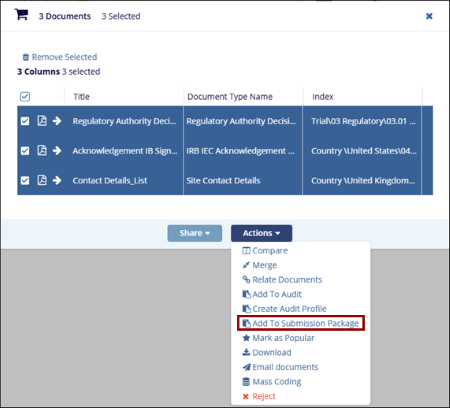Uncheck the Regulatory Authority Deci... row checkbox

(x=25, y=121)
